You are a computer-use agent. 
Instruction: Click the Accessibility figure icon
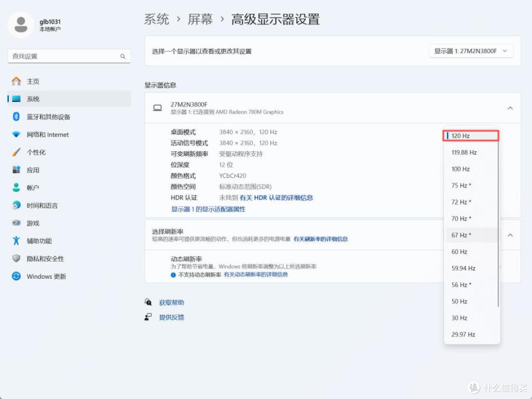click(x=16, y=240)
